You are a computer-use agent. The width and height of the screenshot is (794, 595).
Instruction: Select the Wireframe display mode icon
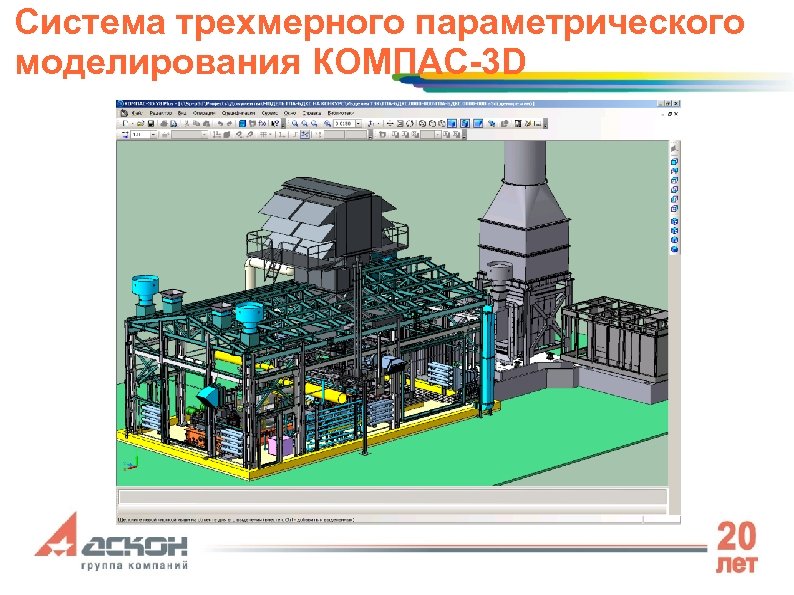click(422, 124)
